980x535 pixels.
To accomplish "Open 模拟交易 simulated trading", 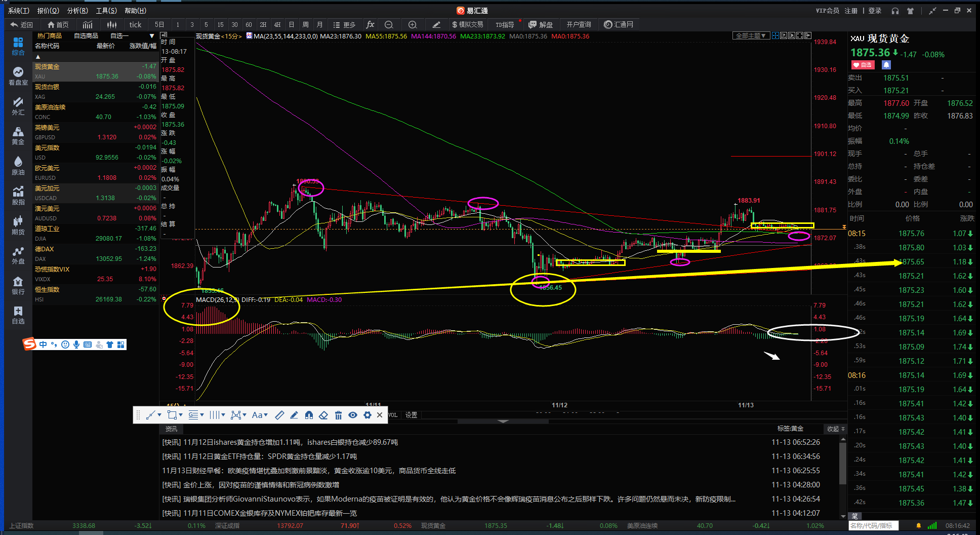I will tap(467, 24).
